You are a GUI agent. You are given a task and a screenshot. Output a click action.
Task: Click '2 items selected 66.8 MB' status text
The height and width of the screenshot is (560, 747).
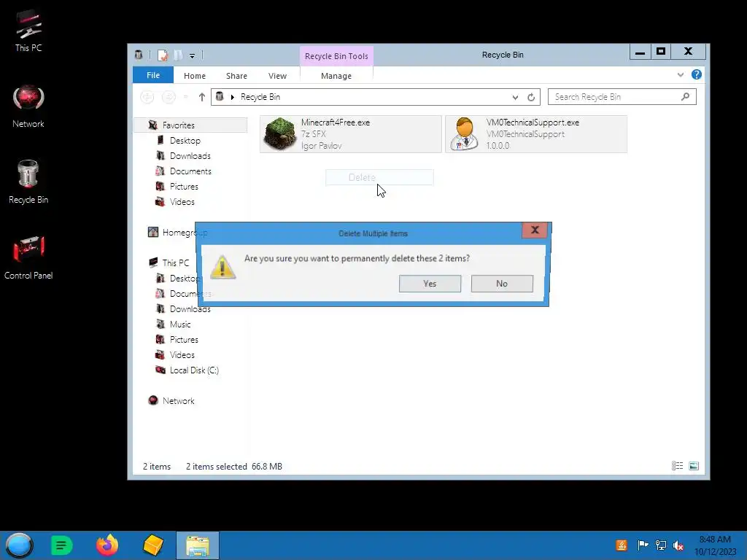(x=234, y=467)
